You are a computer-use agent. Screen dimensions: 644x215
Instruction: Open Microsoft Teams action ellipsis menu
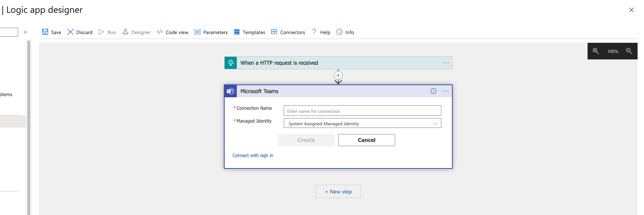[x=446, y=91]
